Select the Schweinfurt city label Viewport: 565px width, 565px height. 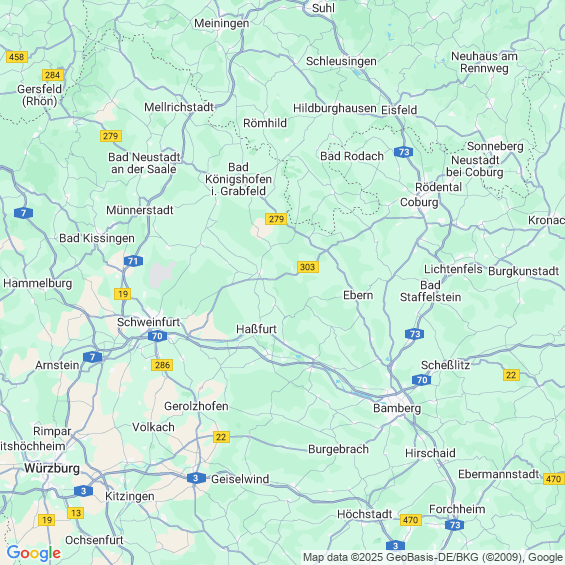pyautogui.click(x=148, y=322)
